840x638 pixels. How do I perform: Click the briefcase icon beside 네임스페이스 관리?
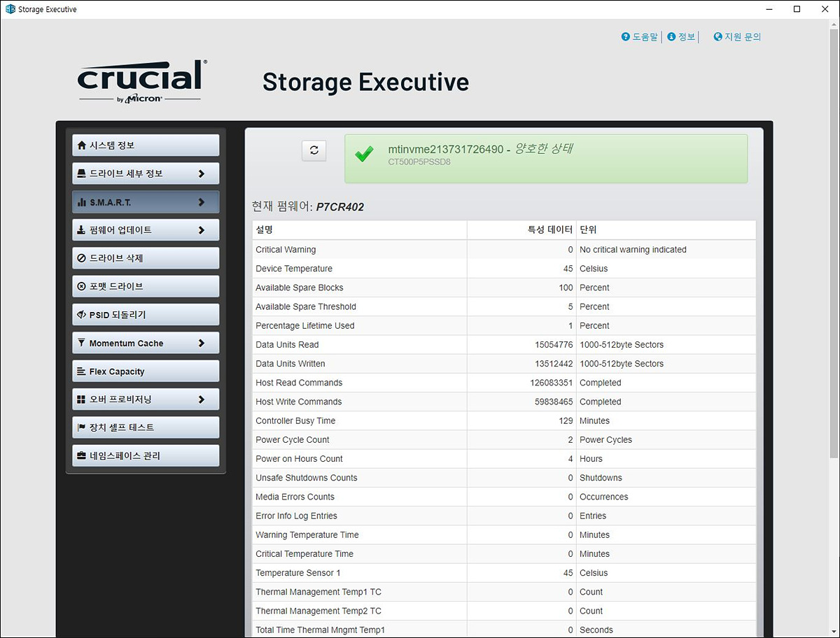(82, 456)
